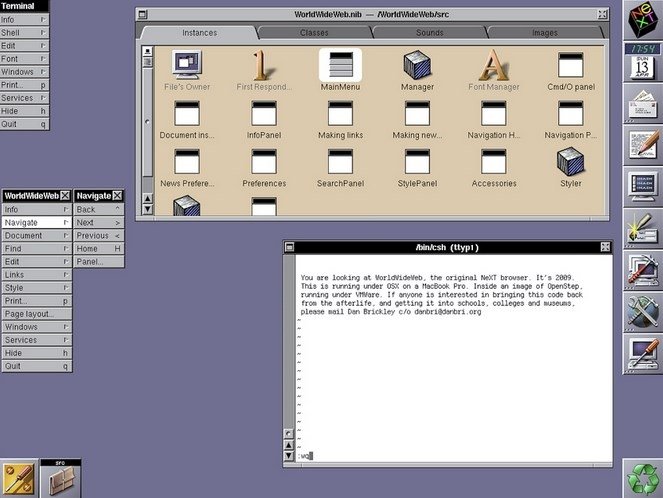Image resolution: width=663 pixels, height=498 pixels.
Task: Open the Interface Builder screwdriver icon bottom-left
Action: (18, 479)
